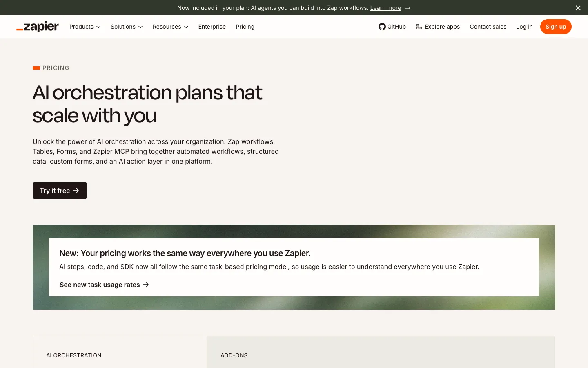Click the 'New: Your pricing works the same way' headline
This screenshot has height=368, width=588.
pyautogui.click(x=185, y=253)
